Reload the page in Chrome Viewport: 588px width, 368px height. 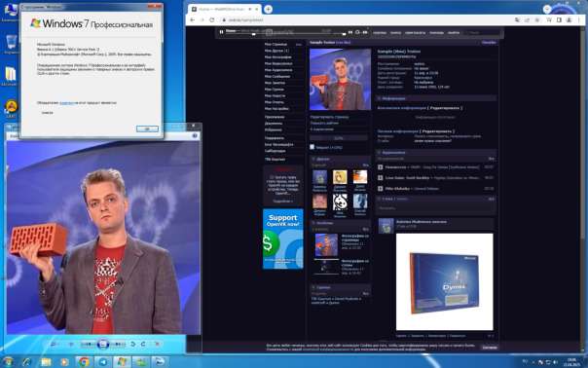[x=212, y=19]
